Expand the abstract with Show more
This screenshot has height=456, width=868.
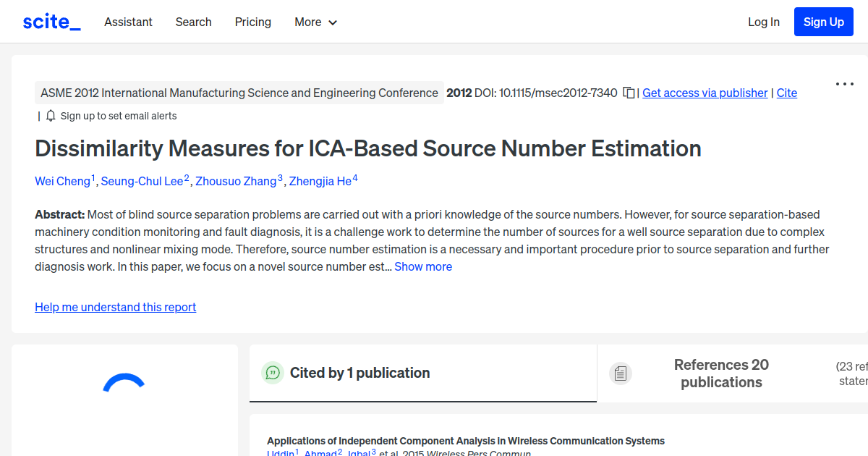click(423, 266)
